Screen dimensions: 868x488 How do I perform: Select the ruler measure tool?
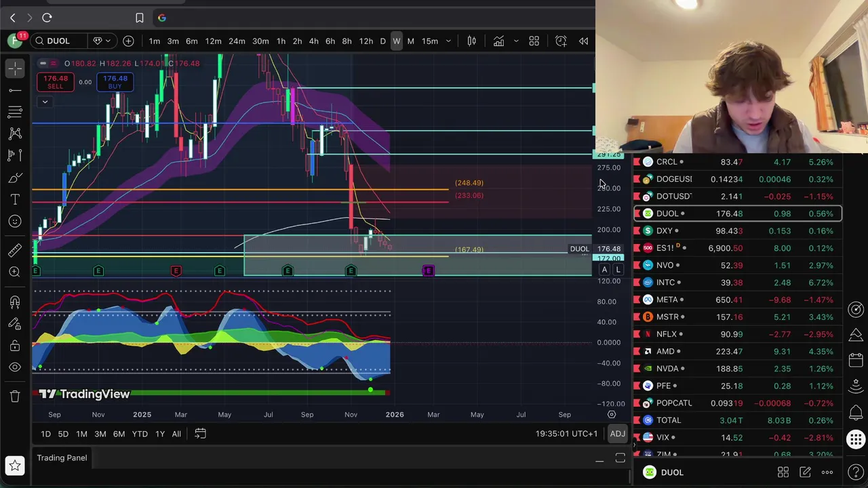[x=15, y=250]
